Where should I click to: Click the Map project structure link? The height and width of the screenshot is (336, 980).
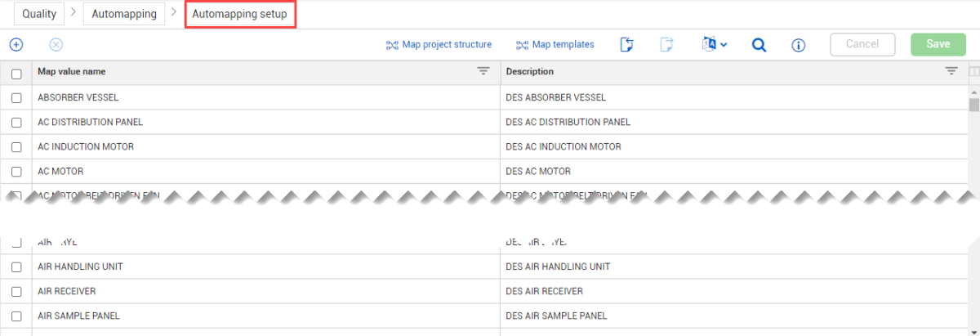point(439,45)
